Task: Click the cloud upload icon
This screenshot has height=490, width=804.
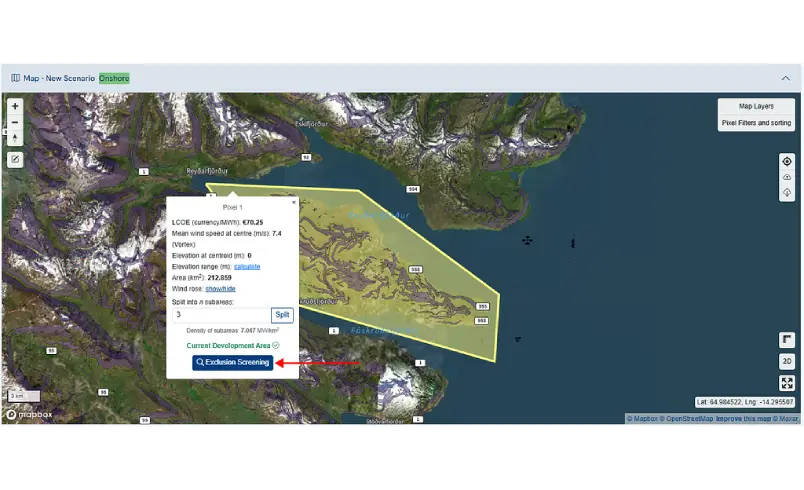Action: [x=787, y=177]
